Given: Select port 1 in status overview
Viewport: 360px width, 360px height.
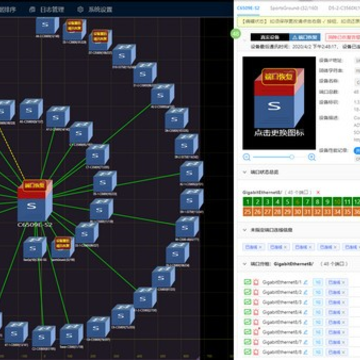Looking at the screenshot, I should pos(247,202).
